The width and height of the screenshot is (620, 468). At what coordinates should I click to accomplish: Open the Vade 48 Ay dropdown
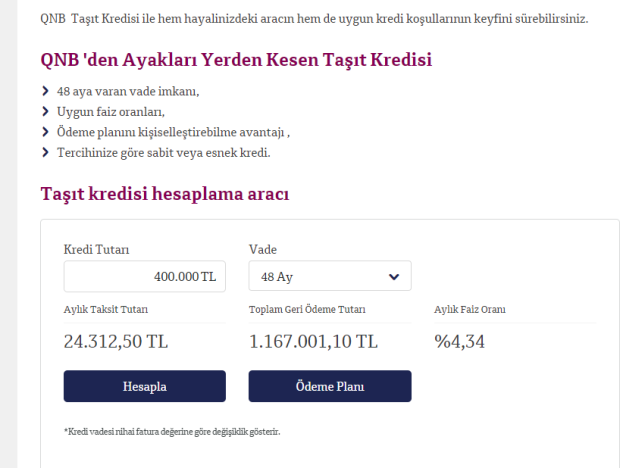click(330, 276)
